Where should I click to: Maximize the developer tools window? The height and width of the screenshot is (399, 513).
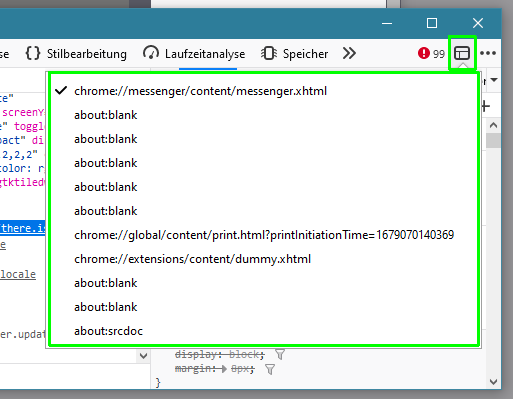(x=432, y=23)
